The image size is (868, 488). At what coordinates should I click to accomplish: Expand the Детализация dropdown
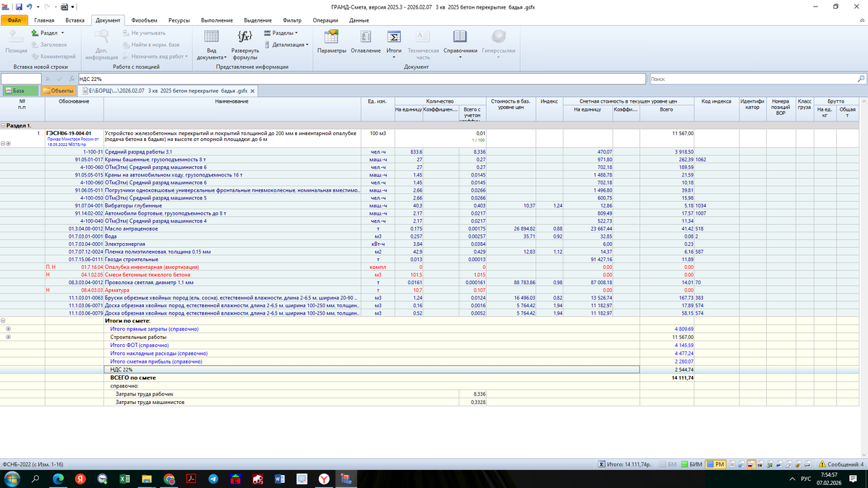point(286,45)
